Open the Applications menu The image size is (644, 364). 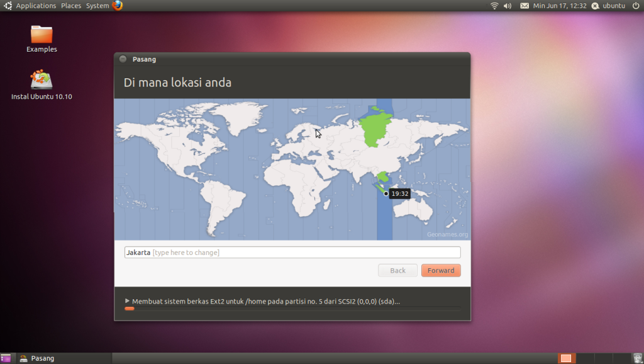point(36,6)
